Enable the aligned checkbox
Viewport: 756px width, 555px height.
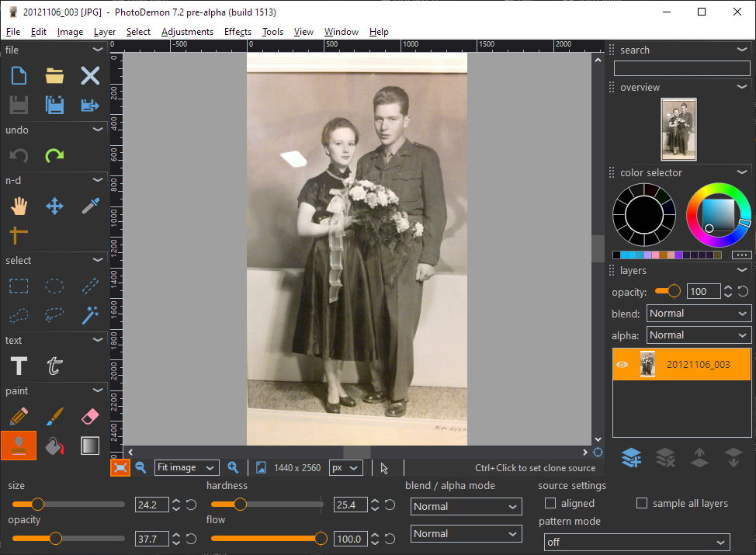(550, 504)
